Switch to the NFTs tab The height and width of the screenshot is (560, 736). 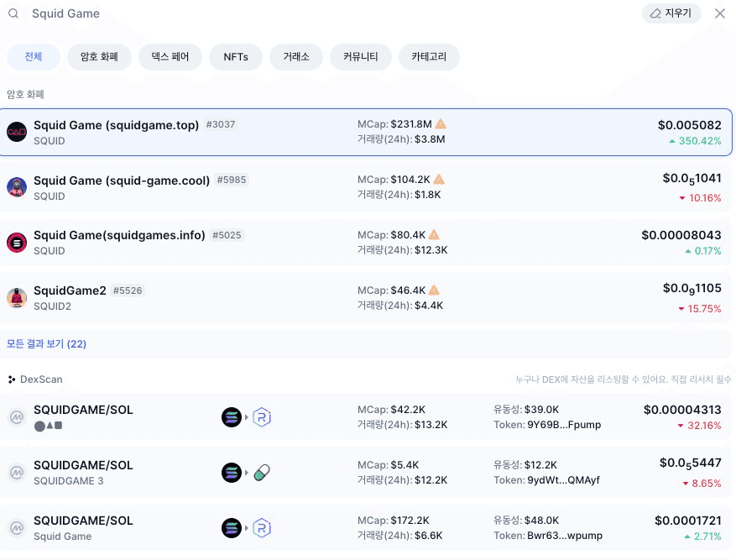(236, 57)
